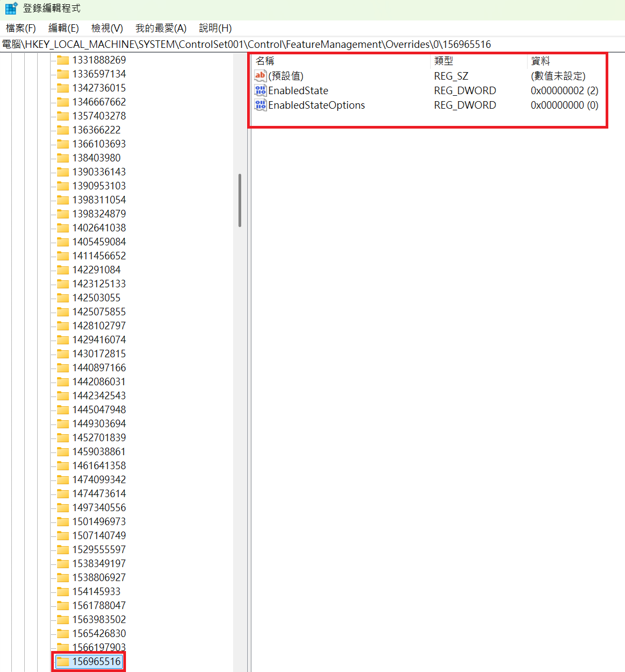The height and width of the screenshot is (672, 625).
Task: Select key 1565426830 in tree
Action: pos(99,633)
